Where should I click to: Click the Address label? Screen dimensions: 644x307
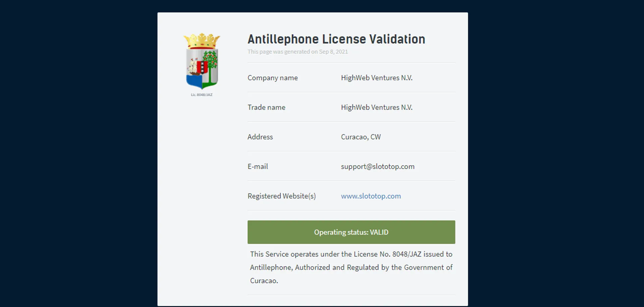tap(260, 137)
